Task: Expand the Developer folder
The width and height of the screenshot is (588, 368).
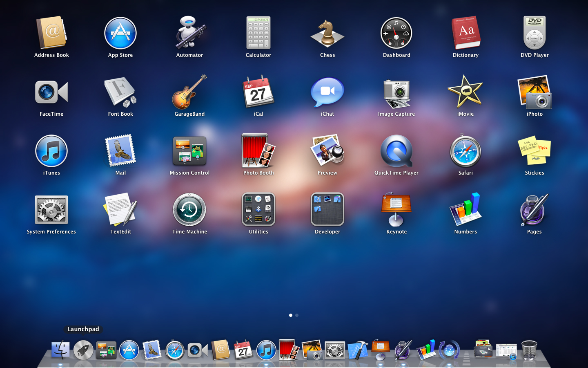Action: tap(327, 210)
